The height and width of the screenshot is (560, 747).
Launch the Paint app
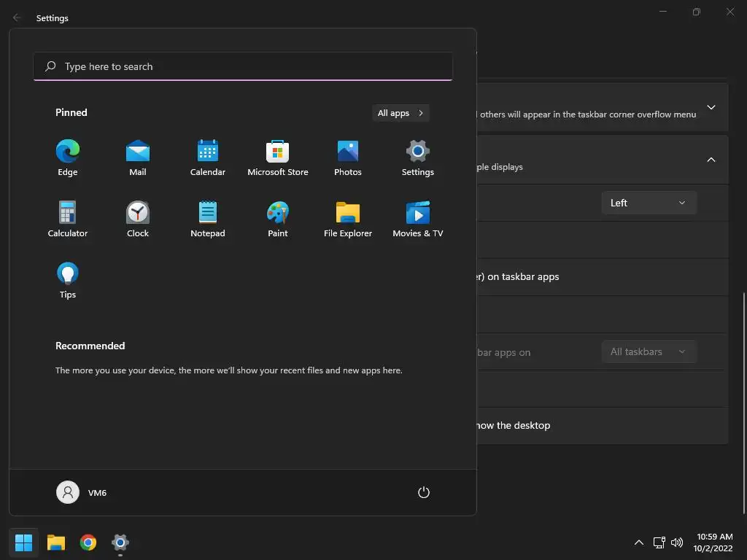coord(278,219)
